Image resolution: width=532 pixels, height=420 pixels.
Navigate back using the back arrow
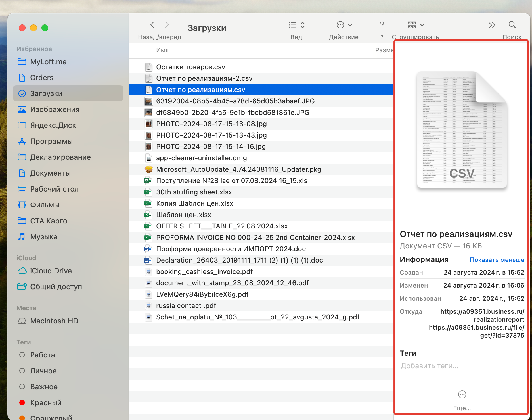pyautogui.click(x=152, y=25)
